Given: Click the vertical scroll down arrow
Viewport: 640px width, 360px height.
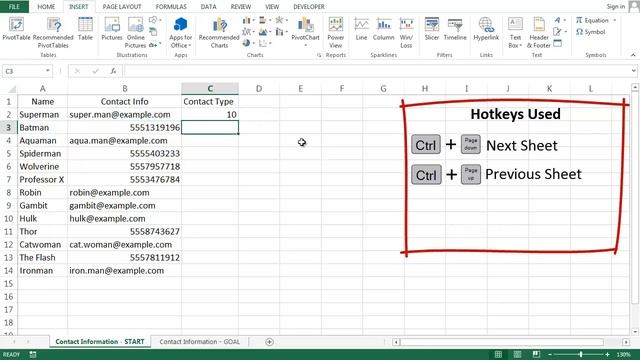Looking at the screenshot, I should (635, 331).
